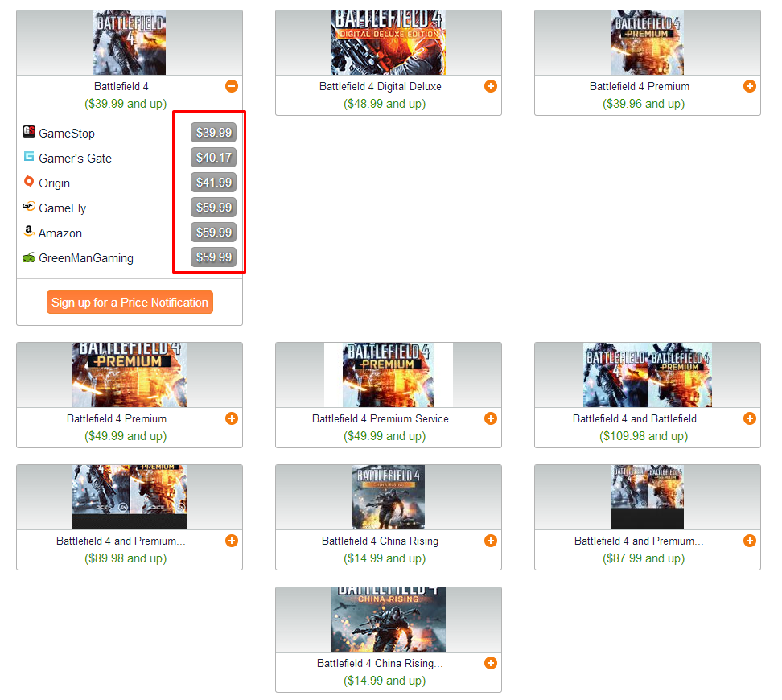Click the truncated 'Battlefield 4 China Rising...' title
Screen dimensions: 782x700
pyautogui.click(x=381, y=663)
